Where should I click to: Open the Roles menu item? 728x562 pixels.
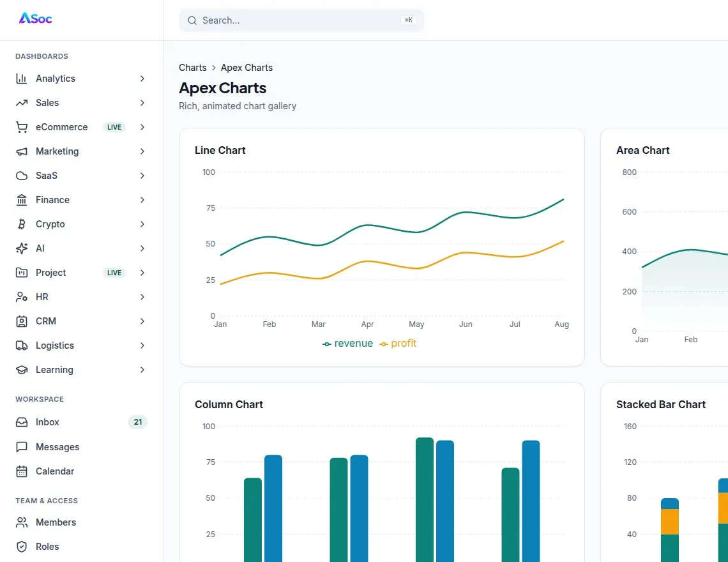coord(81,547)
